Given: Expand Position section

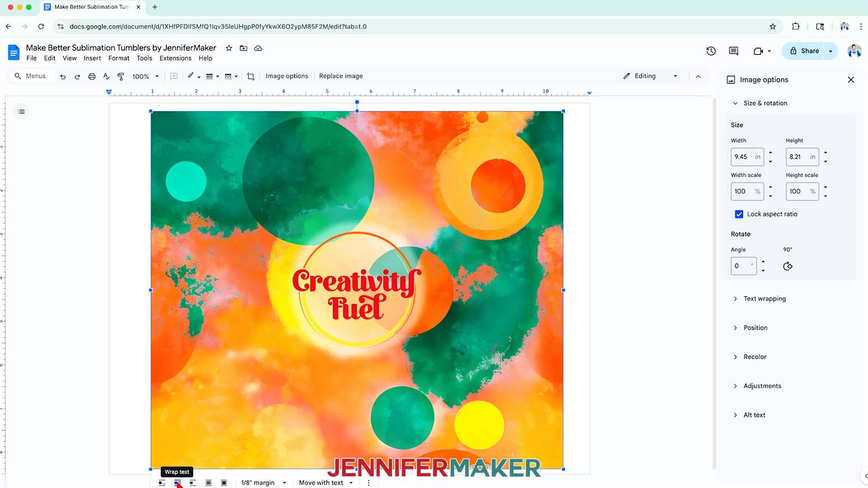Looking at the screenshot, I should [735, 328].
